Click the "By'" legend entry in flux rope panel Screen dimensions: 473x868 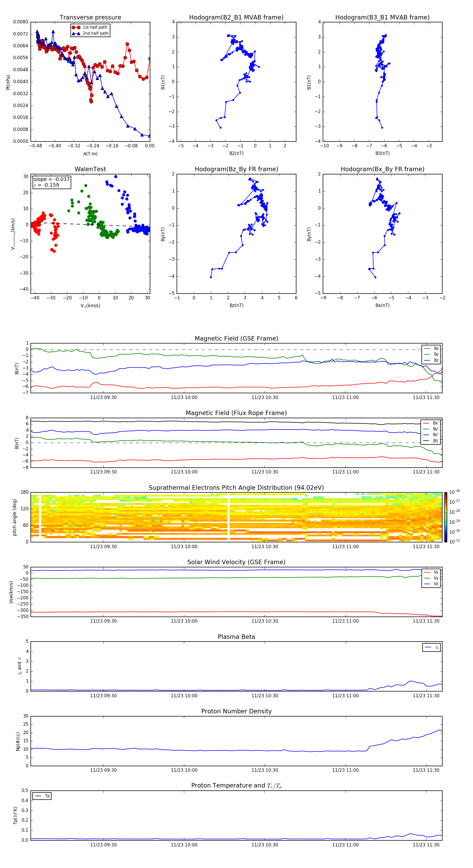pos(431,429)
